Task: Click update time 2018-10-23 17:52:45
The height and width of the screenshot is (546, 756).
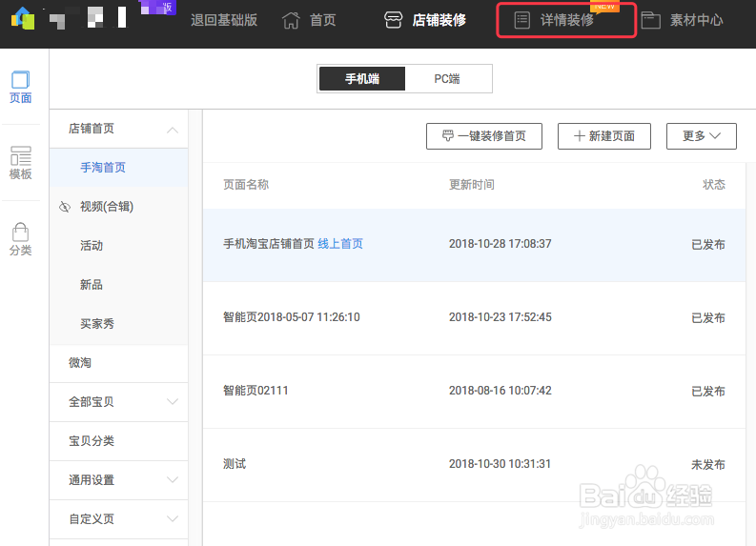Action: 500,317
